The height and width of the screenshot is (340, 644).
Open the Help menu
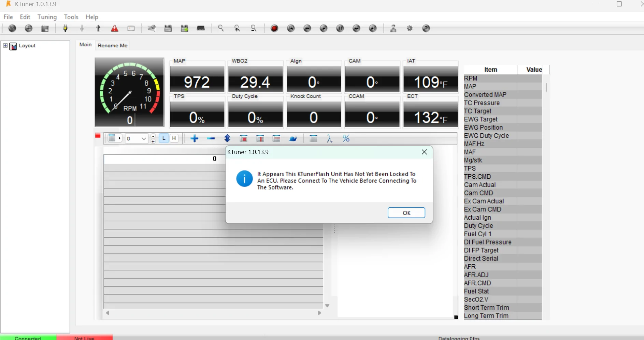pos(92,17)
